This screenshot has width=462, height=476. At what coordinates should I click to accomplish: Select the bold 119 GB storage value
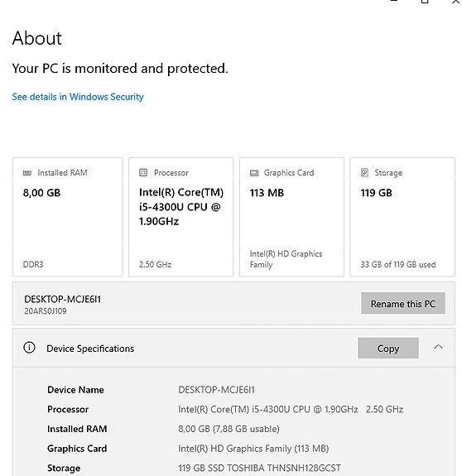pos(377,193)
